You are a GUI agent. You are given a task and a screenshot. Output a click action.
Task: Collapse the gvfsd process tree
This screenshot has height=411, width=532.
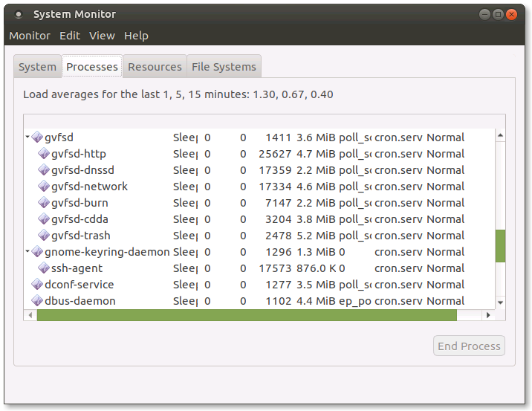tap(27, 137)
